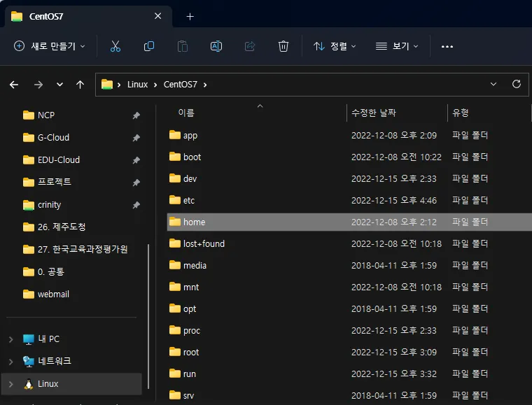This screenshot has height=405, width=532.
Task: Open 27. 한국교육과정평가원 folder in sidebar
Action: 83,249
